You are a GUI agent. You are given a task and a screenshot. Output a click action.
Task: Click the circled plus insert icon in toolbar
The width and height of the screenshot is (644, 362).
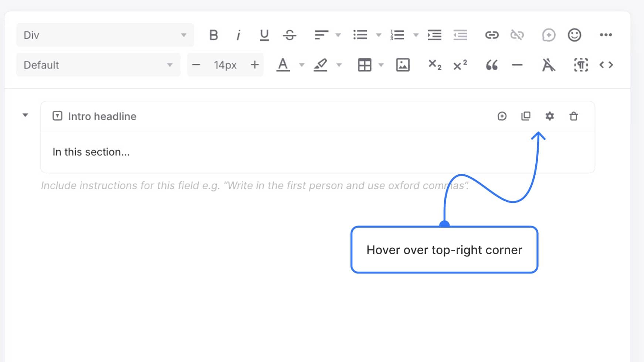(549, 35)
